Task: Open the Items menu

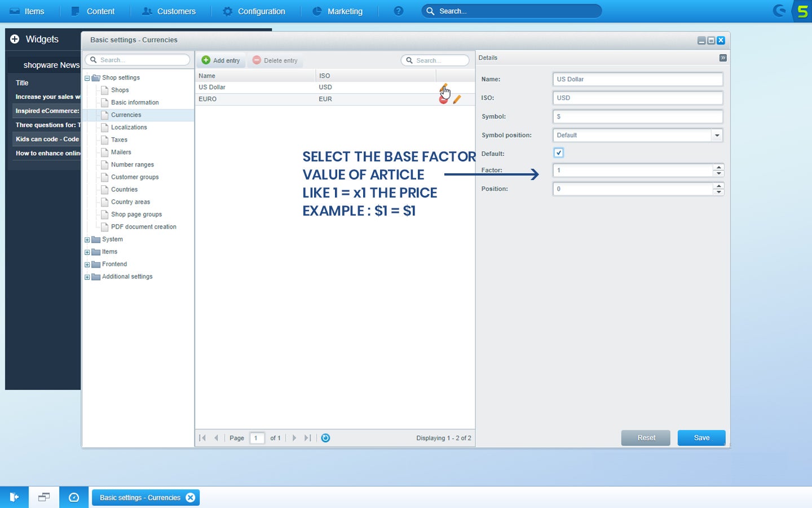Action: click(x=27, y=11)
